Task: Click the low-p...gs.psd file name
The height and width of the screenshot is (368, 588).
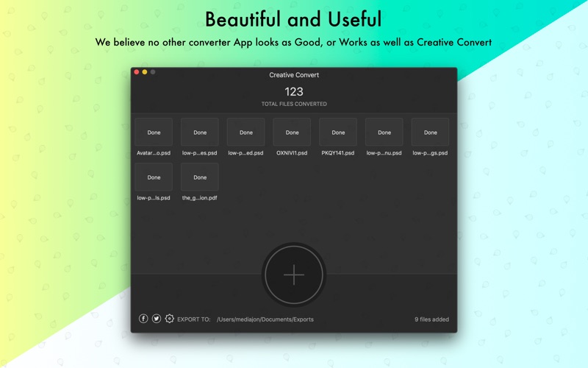Action: (430, 153)
